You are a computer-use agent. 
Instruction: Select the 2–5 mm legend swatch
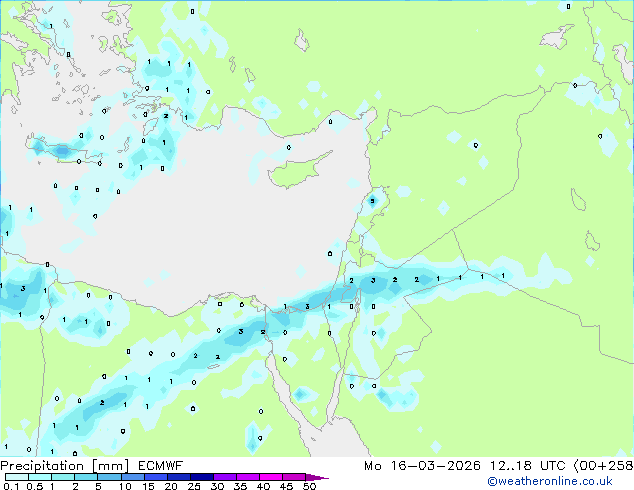pyautogui.click(x=86, y=477)
